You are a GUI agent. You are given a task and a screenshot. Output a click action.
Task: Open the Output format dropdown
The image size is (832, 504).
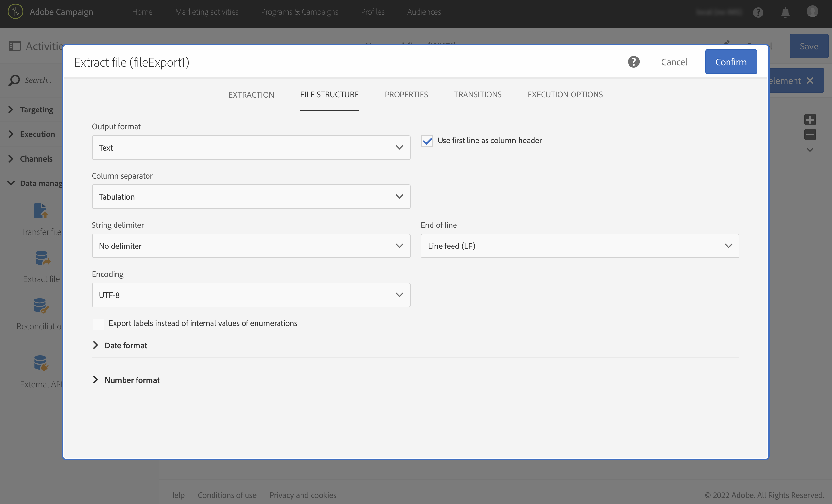coord(251,148)
